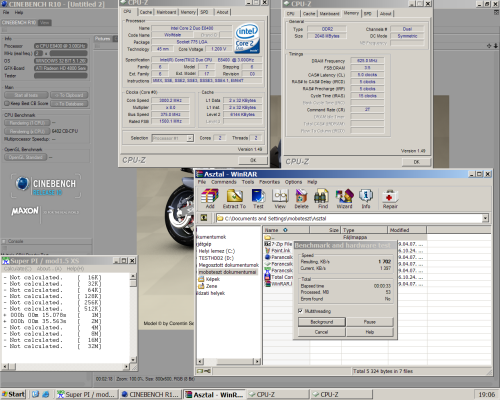Screen dimensions: 500x400
Task: Click the Modified column header in WinRAR
Action: coord(407,230)
